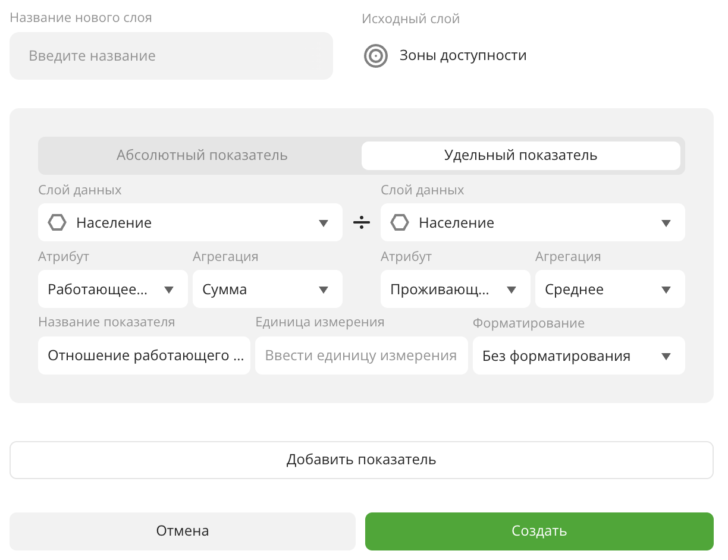Switch to Абсолютный показатель tab

coord(202,156)
